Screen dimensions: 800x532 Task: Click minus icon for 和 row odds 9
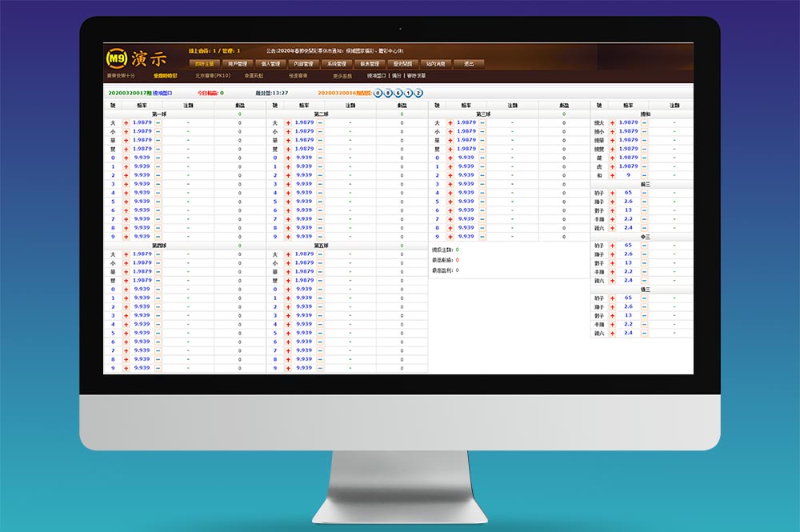[x=644, y=175]
